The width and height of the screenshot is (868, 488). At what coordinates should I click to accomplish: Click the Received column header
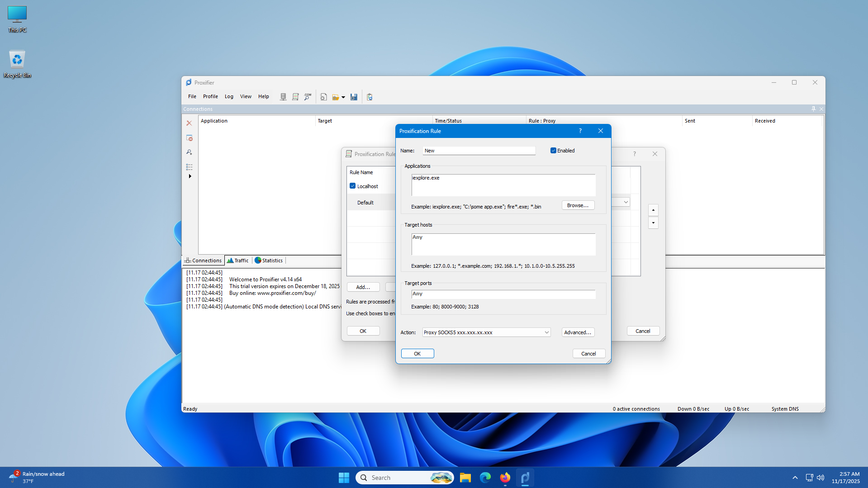click(787, 121)
